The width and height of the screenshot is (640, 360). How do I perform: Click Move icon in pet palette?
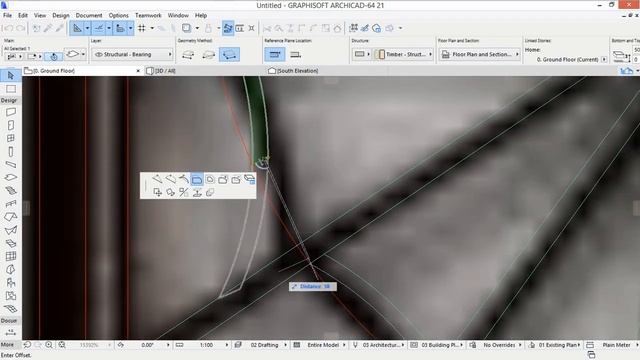[x=158, y=192]
